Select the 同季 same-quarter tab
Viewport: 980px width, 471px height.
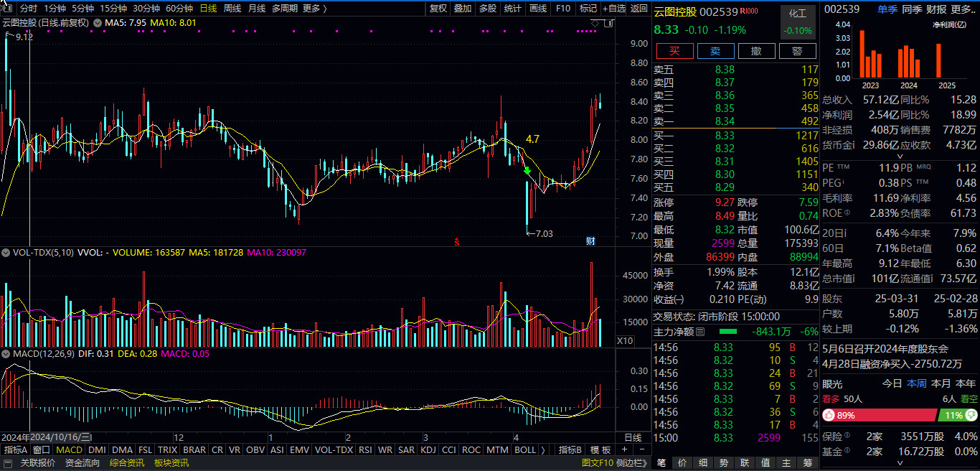[912, 9]
